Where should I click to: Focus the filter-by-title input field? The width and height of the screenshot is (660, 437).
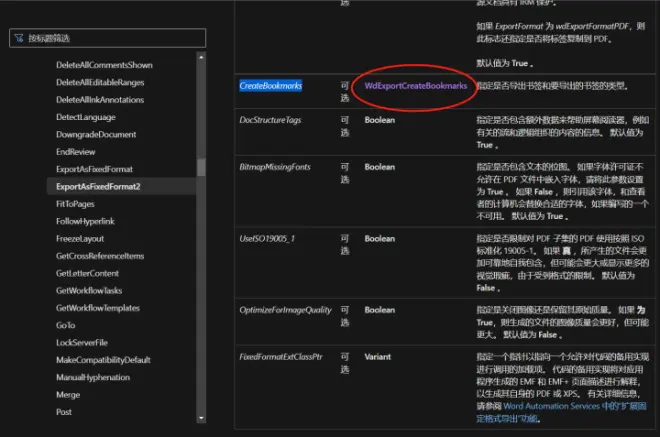pos(107,38)
